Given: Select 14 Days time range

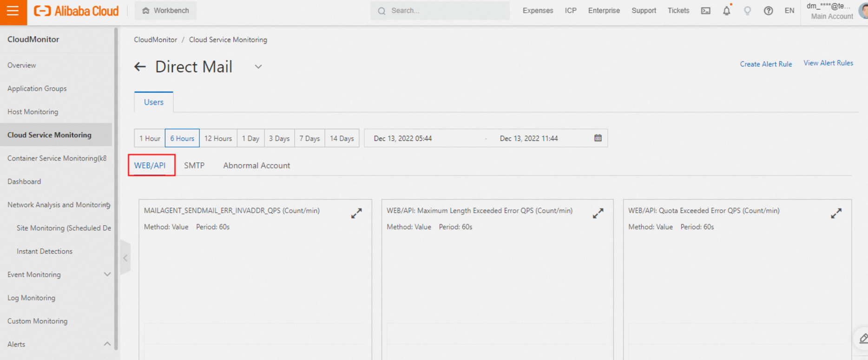Looking at the screenshot, I should 342,138.
